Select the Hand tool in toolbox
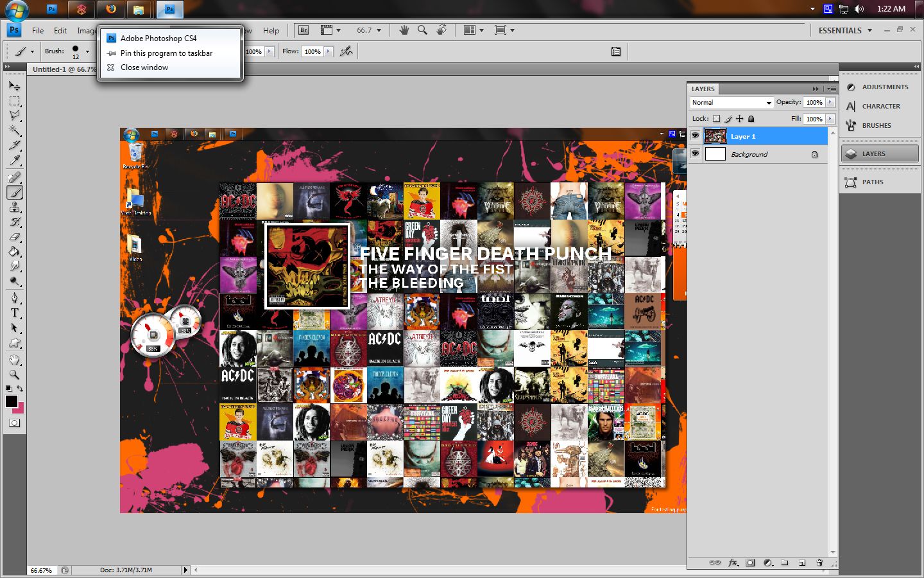Screen dimensions: 924x578 [x=14, y=360]
